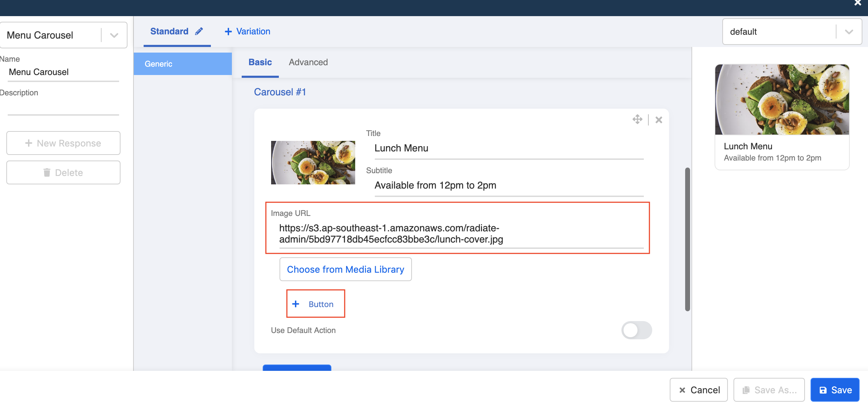Click the pencil edit icon beside Standard
Screen dimensions: 868x408
(199, 32)
